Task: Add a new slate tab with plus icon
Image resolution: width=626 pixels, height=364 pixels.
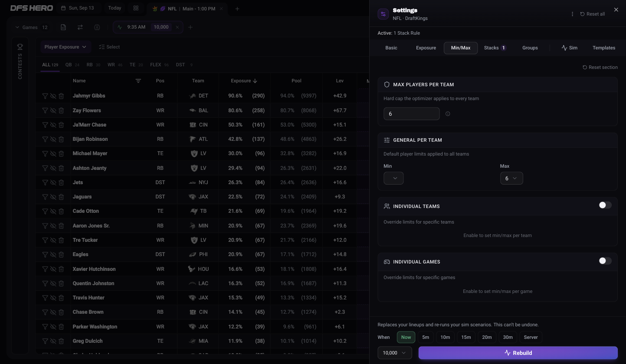Action: (x=237, y=9)
